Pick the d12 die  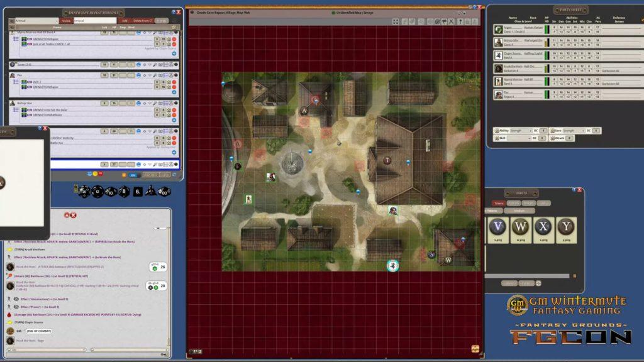[97, 191]
